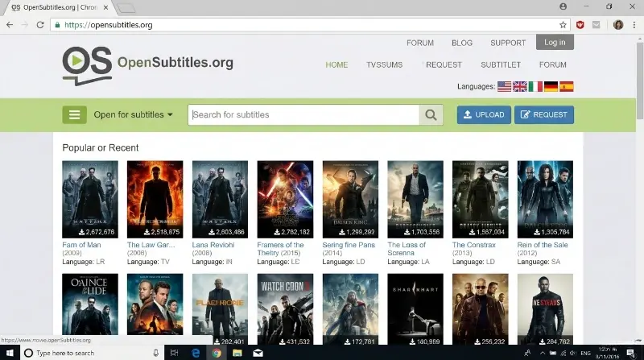This screenshot has width=644, height=360.
Task: Select the Spanish flag language
Action: [567, 86]
